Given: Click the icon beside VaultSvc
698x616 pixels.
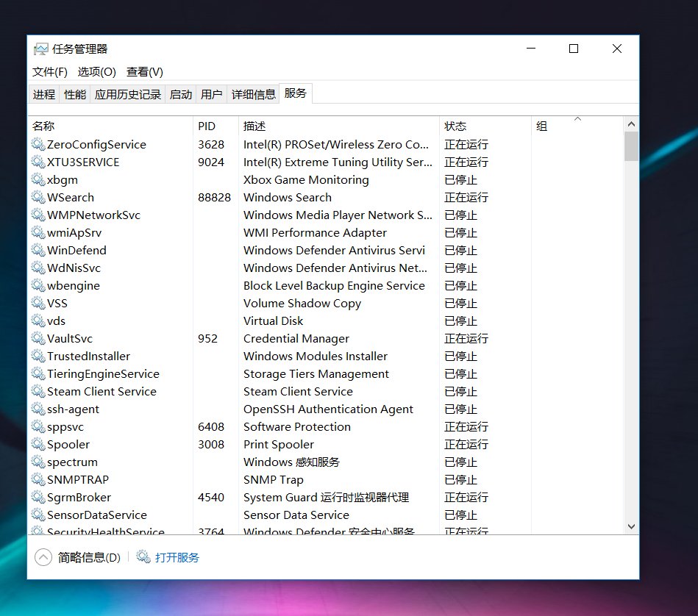Looking at the screenshot, I should click(x=38, y=338).
